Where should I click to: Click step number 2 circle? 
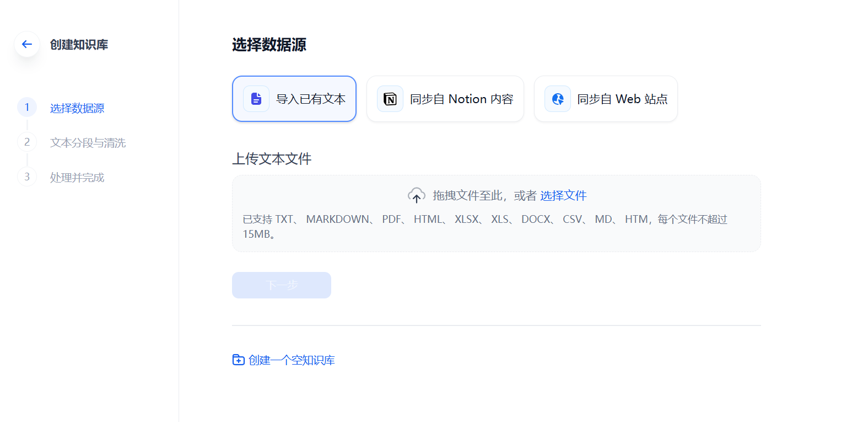(x=27, y=142)
